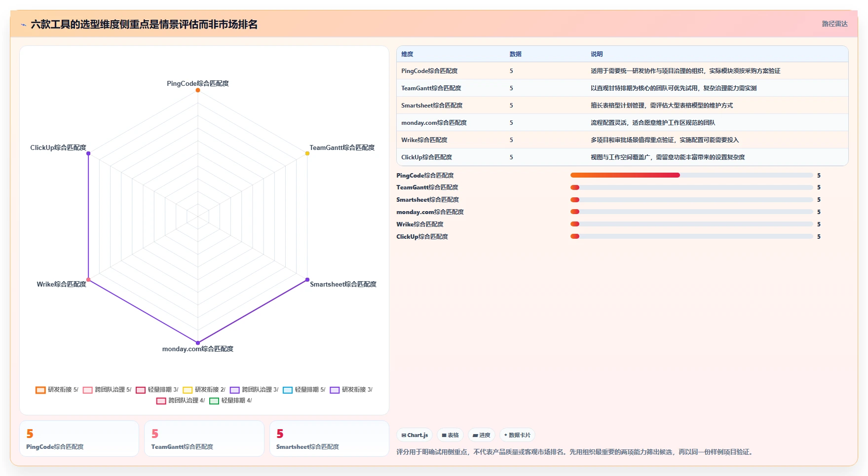Click the TeamGantt综合匹配度 data card
The width and height of the screenshot is (868, 476).
[x=204, y=439]
